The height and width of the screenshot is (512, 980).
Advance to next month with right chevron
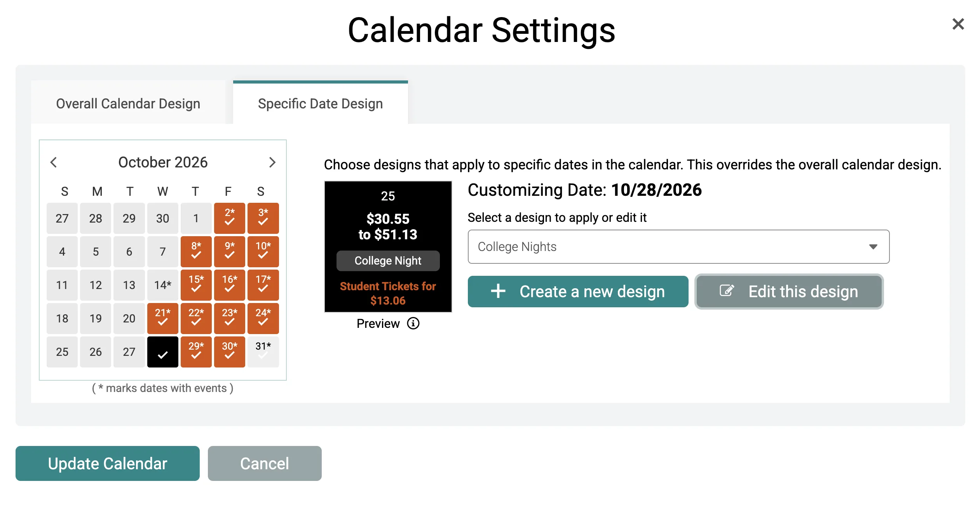click(272, 162)
